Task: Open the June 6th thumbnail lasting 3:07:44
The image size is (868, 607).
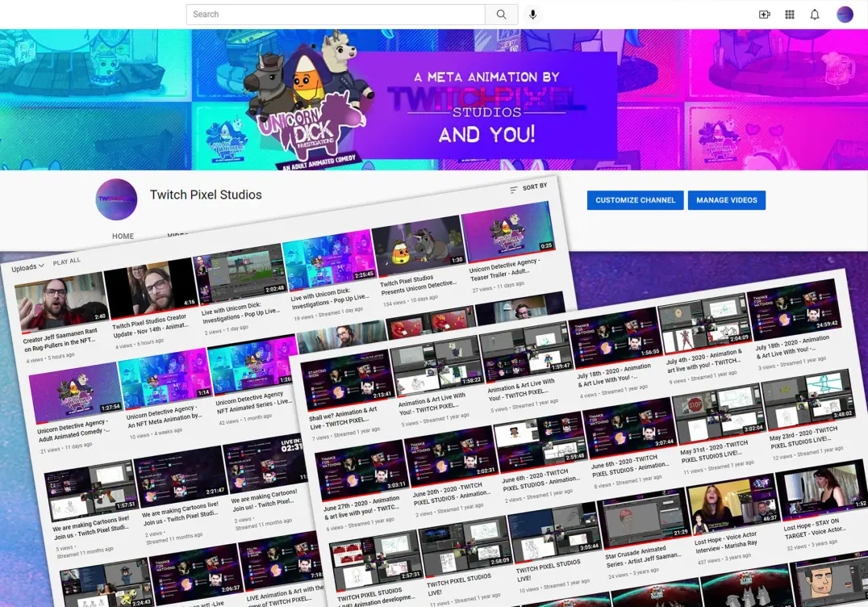Action: [631, 427]
